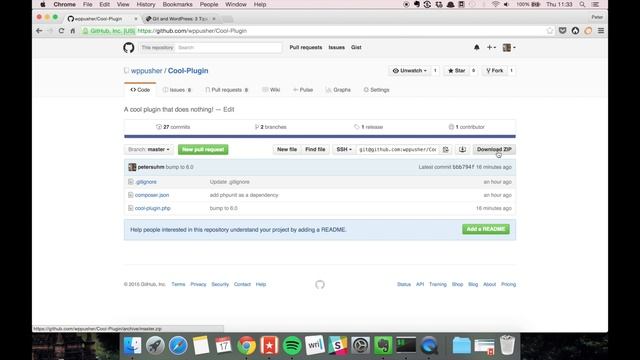Viewport: 640px width, 360px height.
Task: Open Chrome's hamburger menu
Action: (x=601, y=31)
